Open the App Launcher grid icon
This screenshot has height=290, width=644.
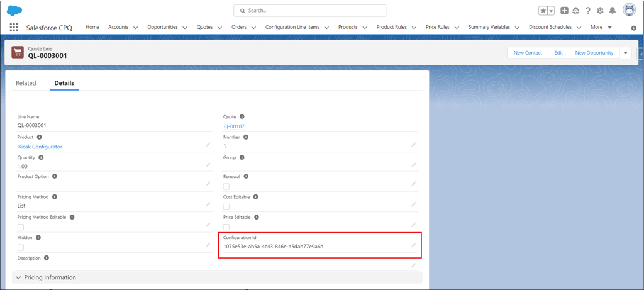[14, 28]
